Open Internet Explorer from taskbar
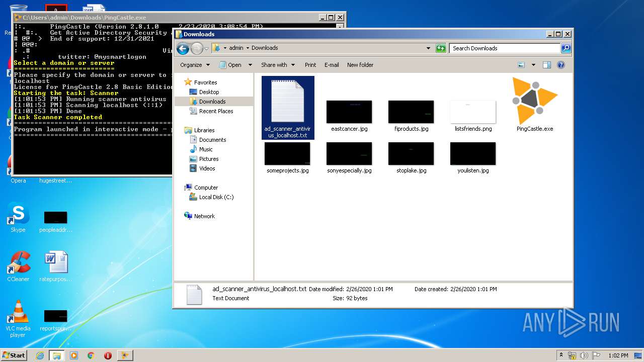 (40, 355)
